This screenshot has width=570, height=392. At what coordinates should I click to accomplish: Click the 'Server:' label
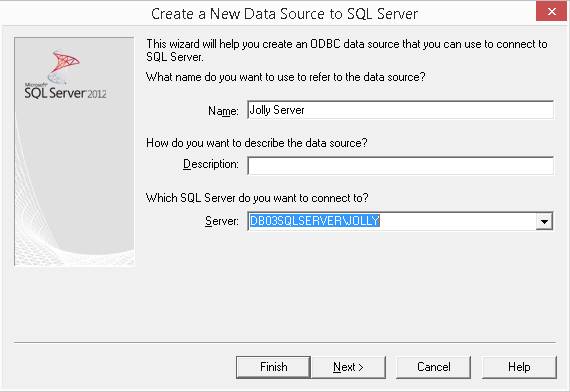coord(222,221)
